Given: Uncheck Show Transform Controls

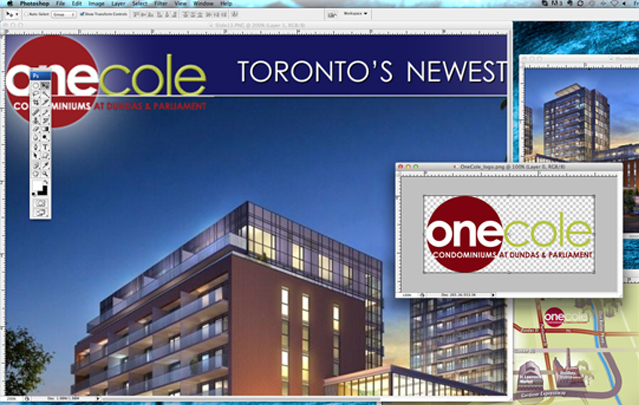Looking at the screenshot, I should coord(82,14).
